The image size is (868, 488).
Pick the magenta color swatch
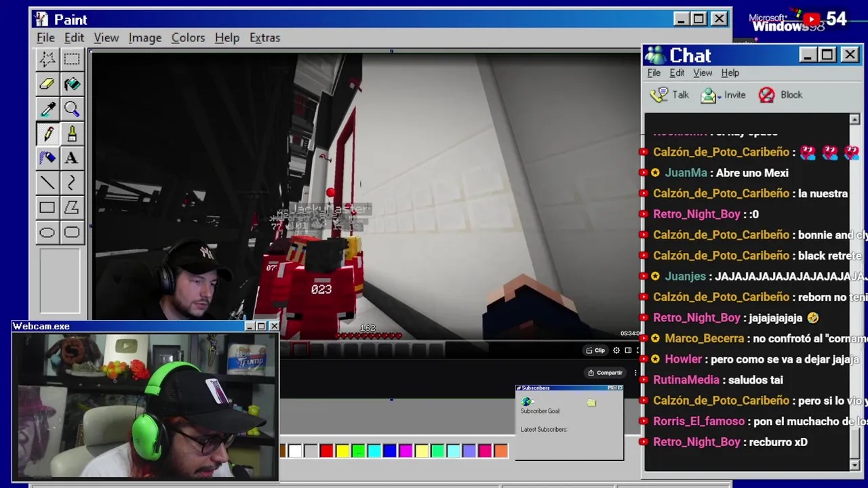click(x=406, y=451)
